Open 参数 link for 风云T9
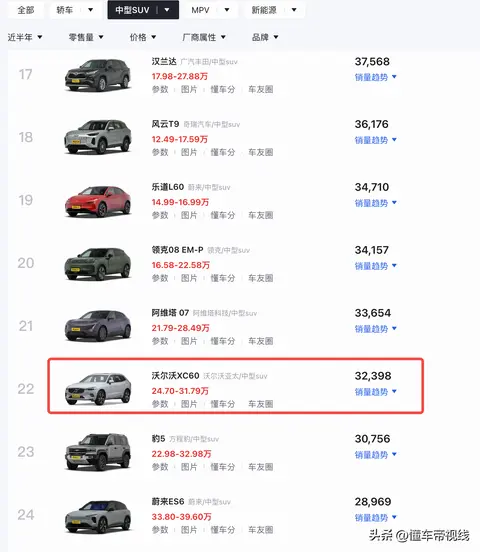The height and width of the screenshot is (552, 480). coord(160,152)
